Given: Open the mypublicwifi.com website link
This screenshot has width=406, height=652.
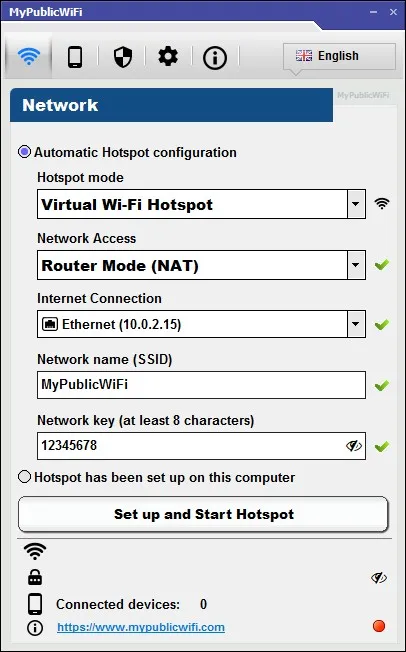Looking at the screenshot, I should (x=141, y=627).
